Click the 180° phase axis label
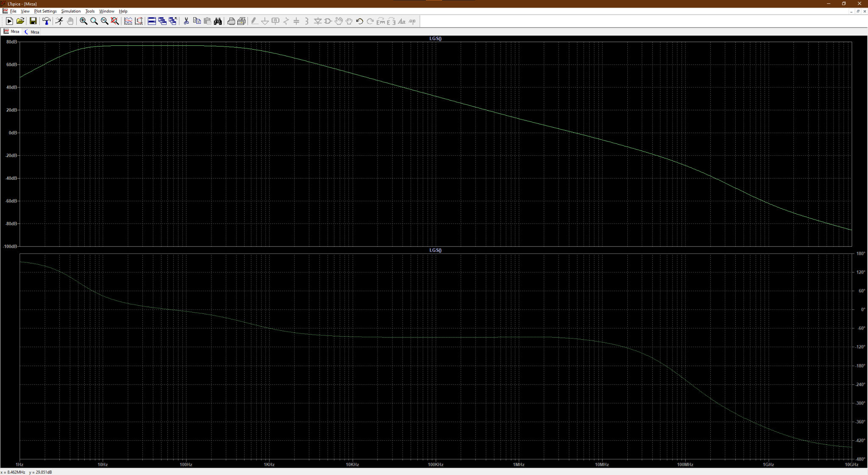Image resolution: width=868 pixels, height=475 pixels. (x=861, y=254)
